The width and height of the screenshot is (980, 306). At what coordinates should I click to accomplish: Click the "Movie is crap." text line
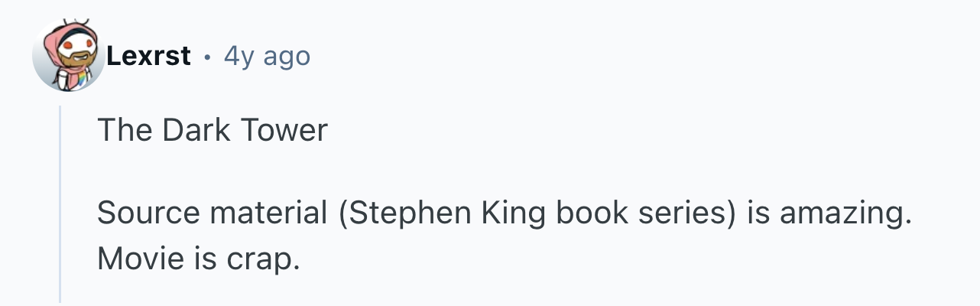(198, 259)
